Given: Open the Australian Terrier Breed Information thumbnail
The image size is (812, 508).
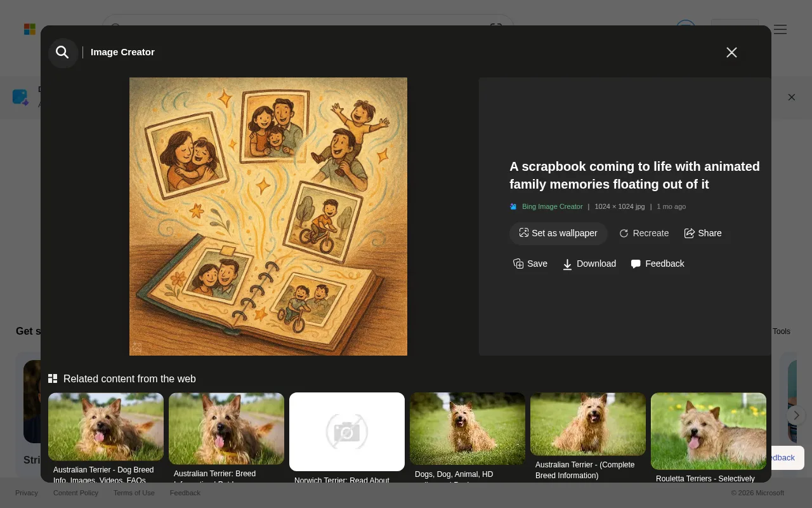Looking at the screenshot, I should [226, 429].
